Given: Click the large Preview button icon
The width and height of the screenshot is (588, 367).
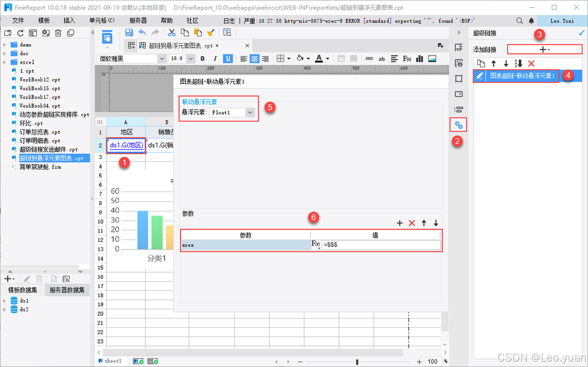Looking at the screenshot, I should [x=107, y=37].
